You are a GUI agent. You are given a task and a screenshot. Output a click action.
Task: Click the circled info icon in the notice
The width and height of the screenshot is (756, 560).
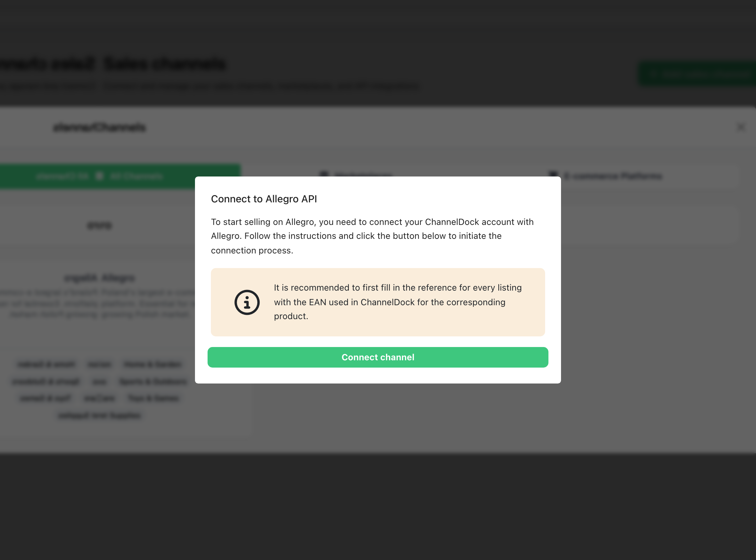pos(247,302)
